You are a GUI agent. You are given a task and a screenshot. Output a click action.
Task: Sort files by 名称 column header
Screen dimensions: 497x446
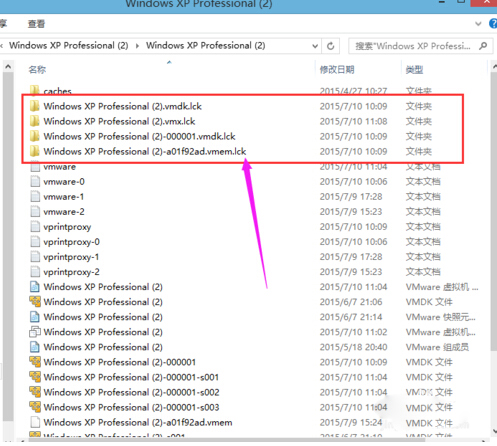coord(37,70)
